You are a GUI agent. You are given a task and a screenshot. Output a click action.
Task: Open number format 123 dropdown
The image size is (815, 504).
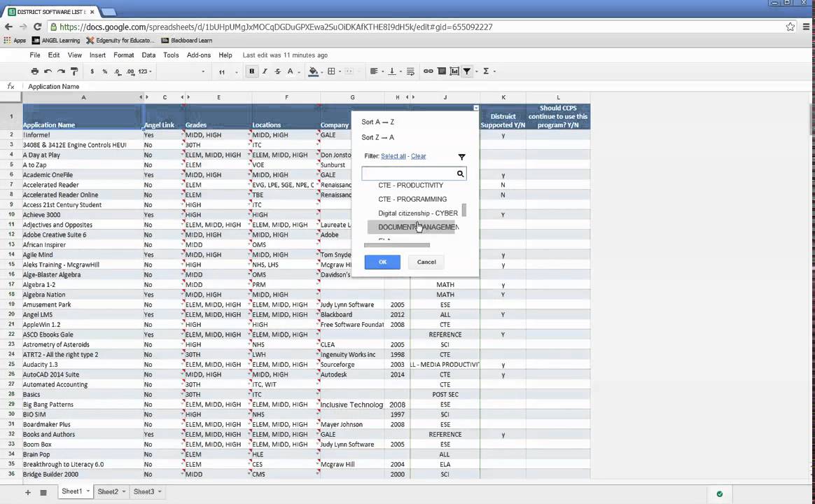click(145, 71)
